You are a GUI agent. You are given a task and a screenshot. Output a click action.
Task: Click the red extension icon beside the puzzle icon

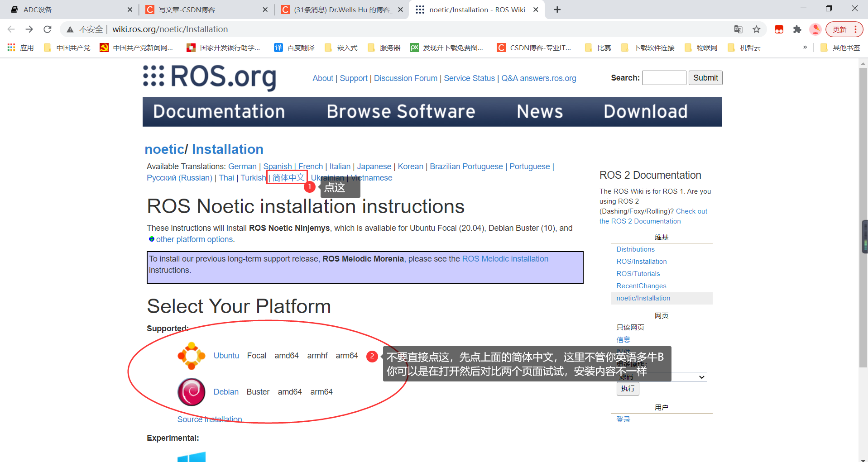click(x=779, y=29)
